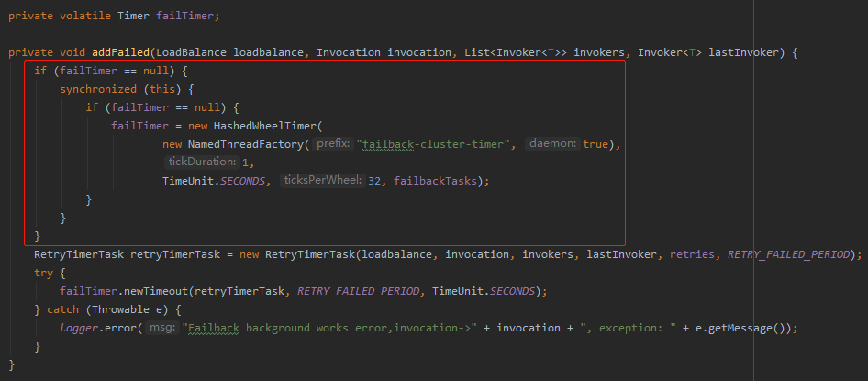868x381 pixels.
Task: Click the addFailed method name
Action: (x=121, y=52)
